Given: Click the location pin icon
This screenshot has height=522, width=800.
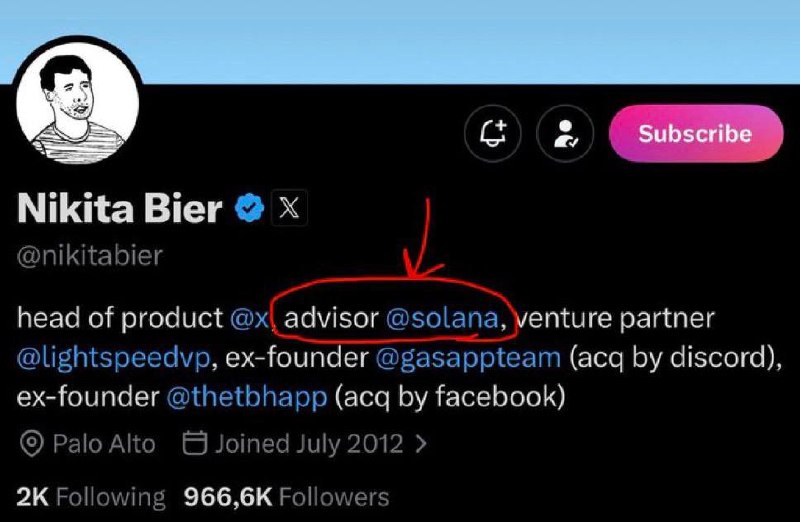Looking at the screenshot, I should (x=32, y=443).
